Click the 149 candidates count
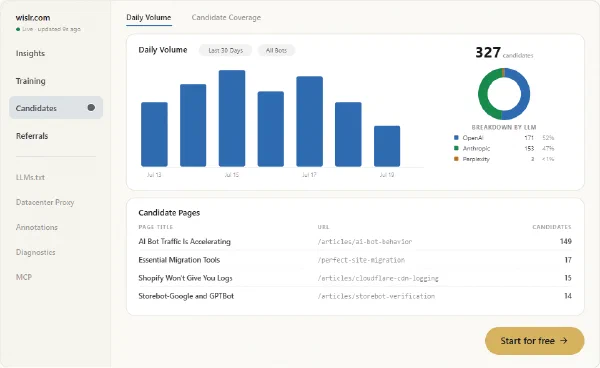Image resolution: width=600 pixels, height=368 pixels. pyautogui.click(x=566, y=241)
